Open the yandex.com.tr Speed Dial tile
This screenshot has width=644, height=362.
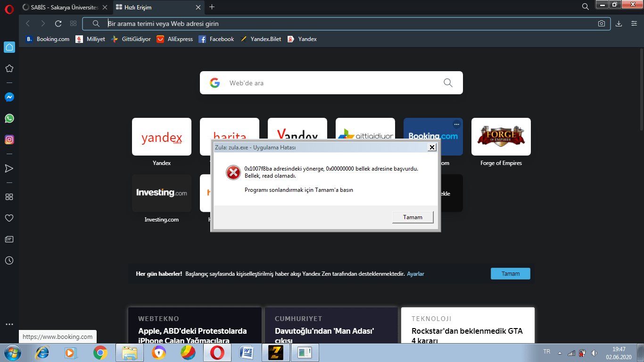[x=162, y=137]
